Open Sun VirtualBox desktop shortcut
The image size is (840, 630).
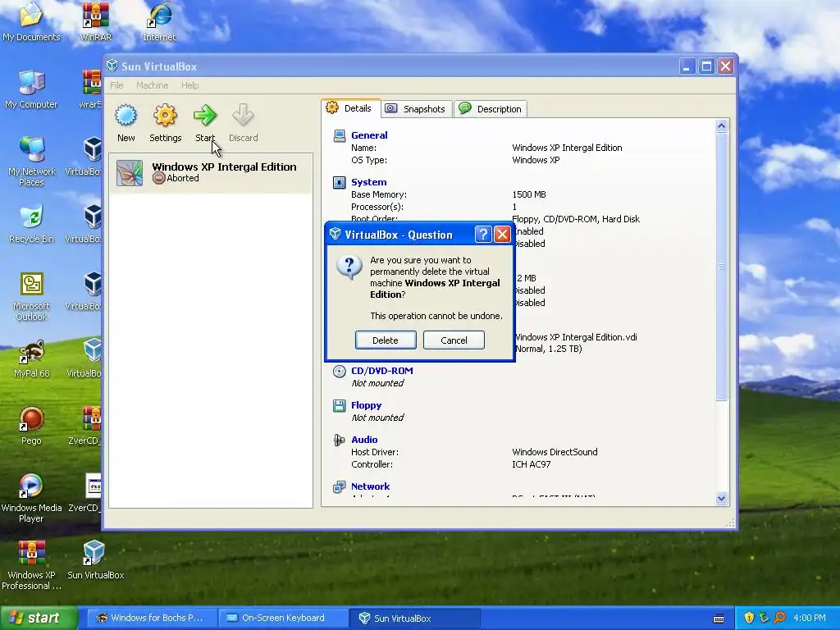point(95,560)
